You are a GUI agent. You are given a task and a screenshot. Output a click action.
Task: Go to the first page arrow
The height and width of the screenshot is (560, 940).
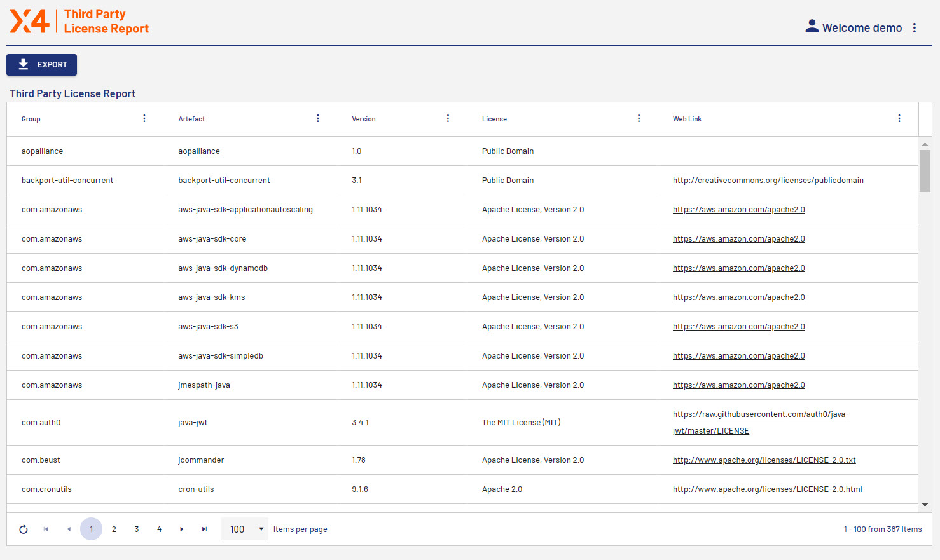[x=46, y=529]
